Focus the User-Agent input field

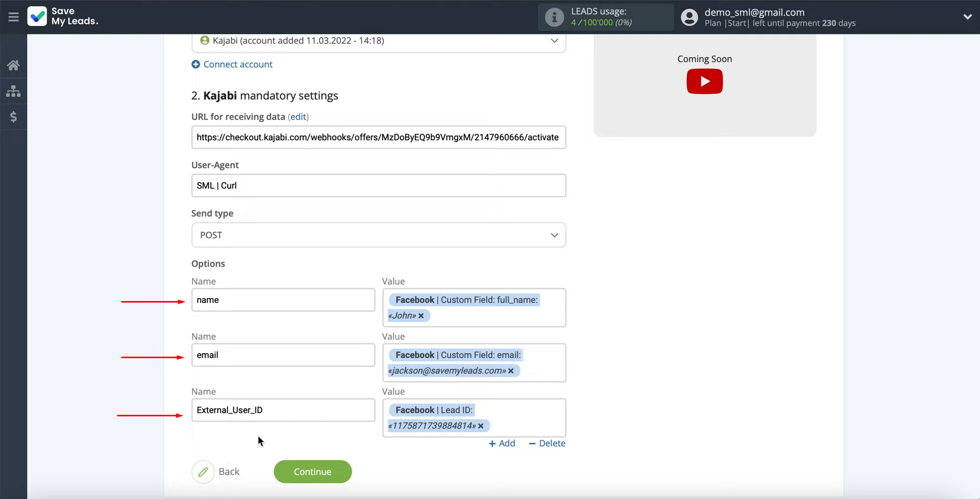click(378, 186)
